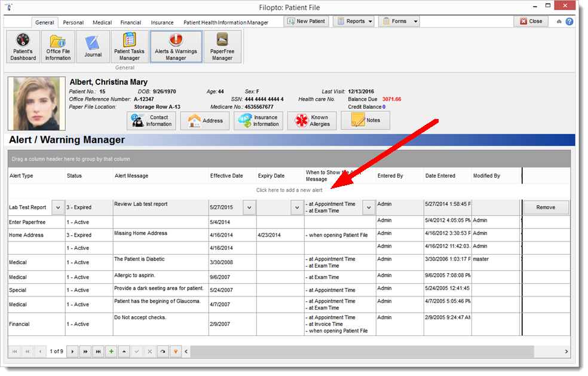This screenshot has height=376, width=588.
Task: Open the Journal tool
Action: (93, 47)
